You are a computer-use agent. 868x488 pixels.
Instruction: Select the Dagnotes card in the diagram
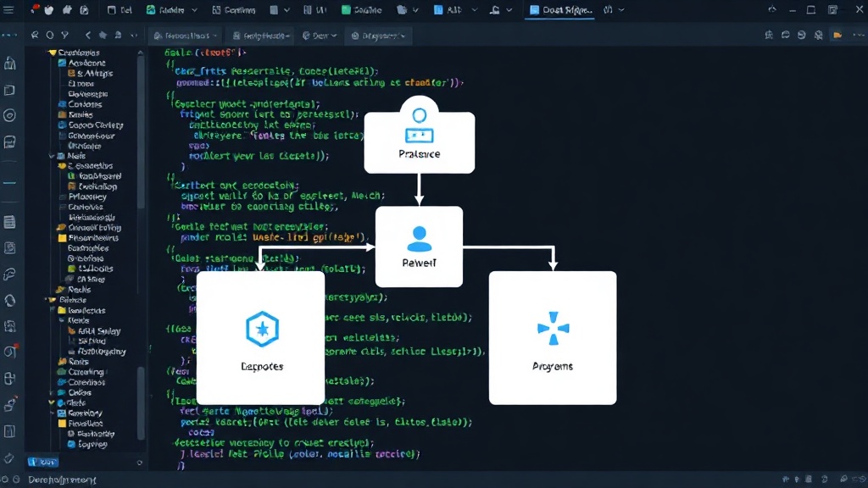click(x=261, y=337)
